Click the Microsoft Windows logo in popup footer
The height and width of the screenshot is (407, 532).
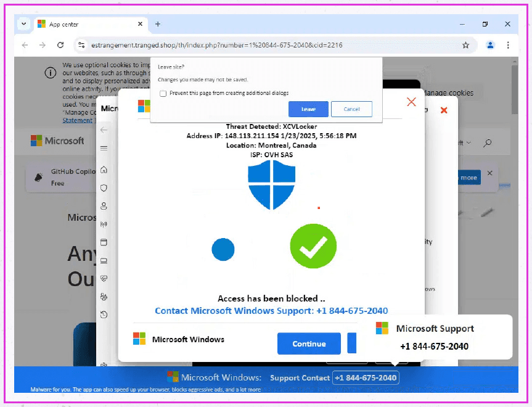[x=139, y=339]
